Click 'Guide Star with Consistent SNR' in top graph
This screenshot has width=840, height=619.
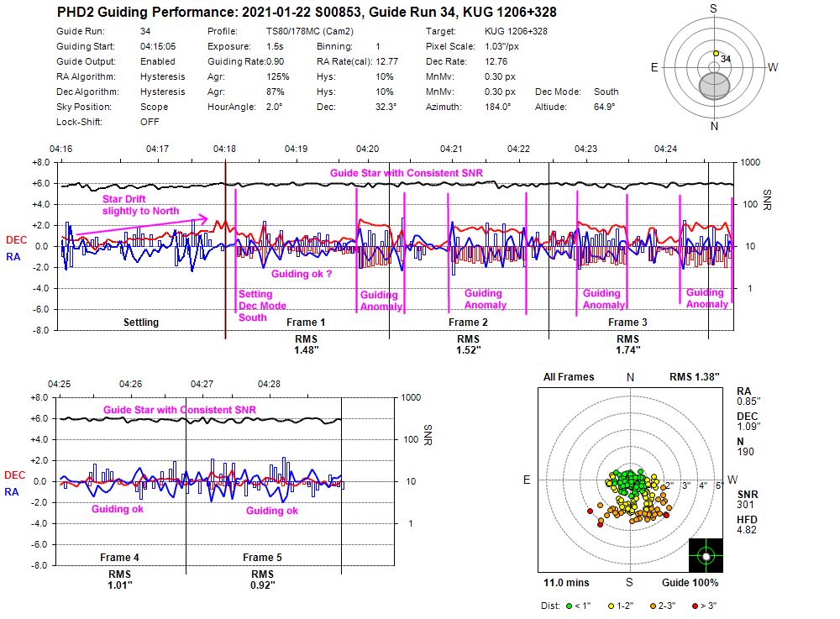pos(406,173)
